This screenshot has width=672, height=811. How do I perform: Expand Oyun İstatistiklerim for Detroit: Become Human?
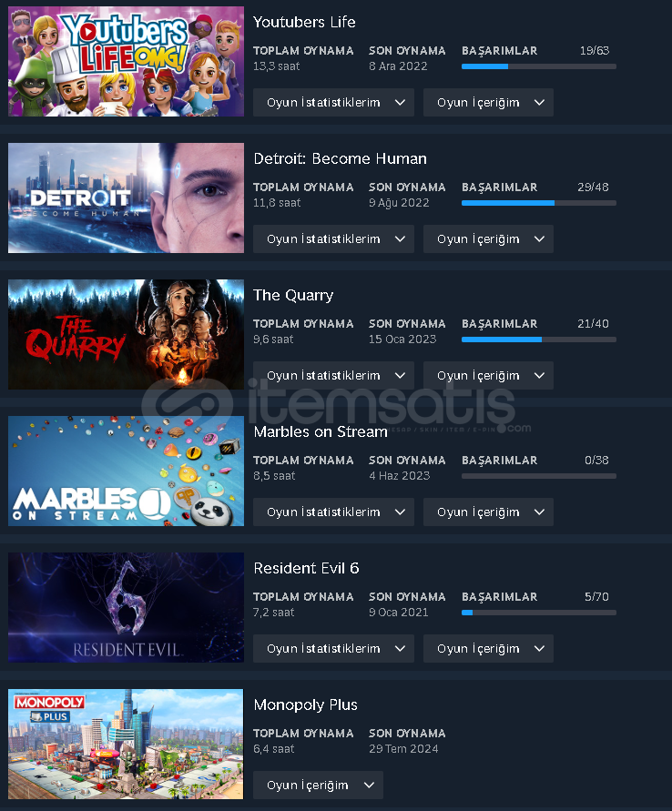[x=333, y=239]
